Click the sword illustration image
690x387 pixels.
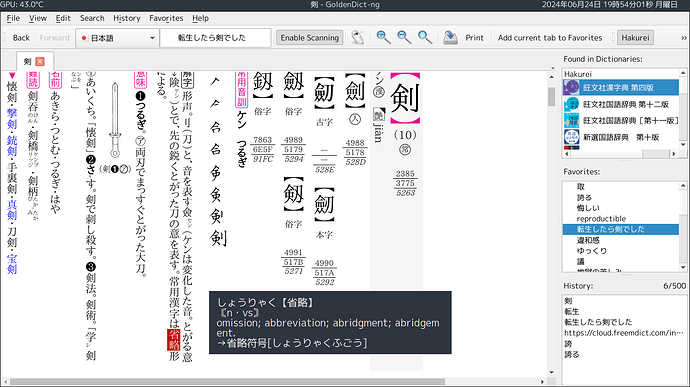(x=115, y=120)
